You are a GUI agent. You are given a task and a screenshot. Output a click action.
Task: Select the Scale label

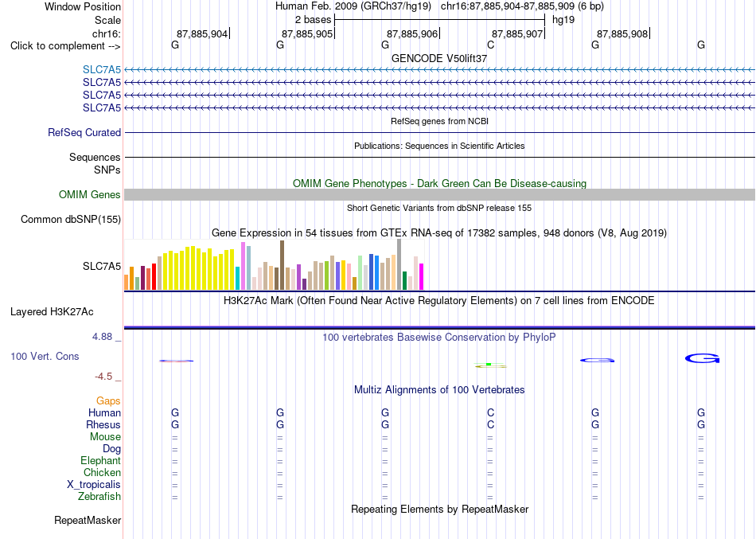point(108,20)
